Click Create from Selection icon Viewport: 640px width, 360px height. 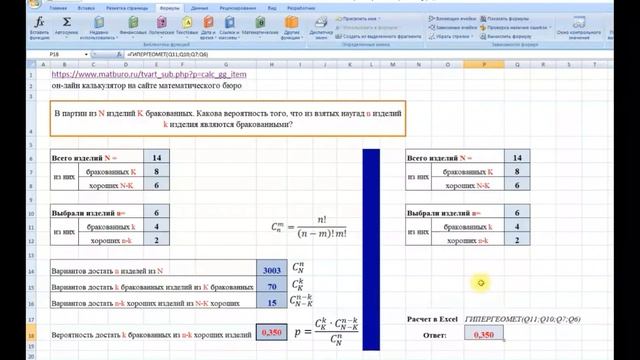(339, 36)
